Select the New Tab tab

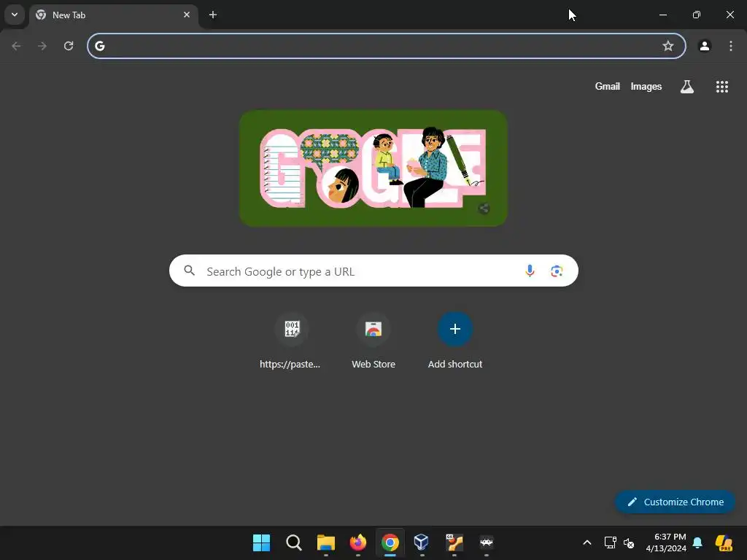tap(113, 15)
